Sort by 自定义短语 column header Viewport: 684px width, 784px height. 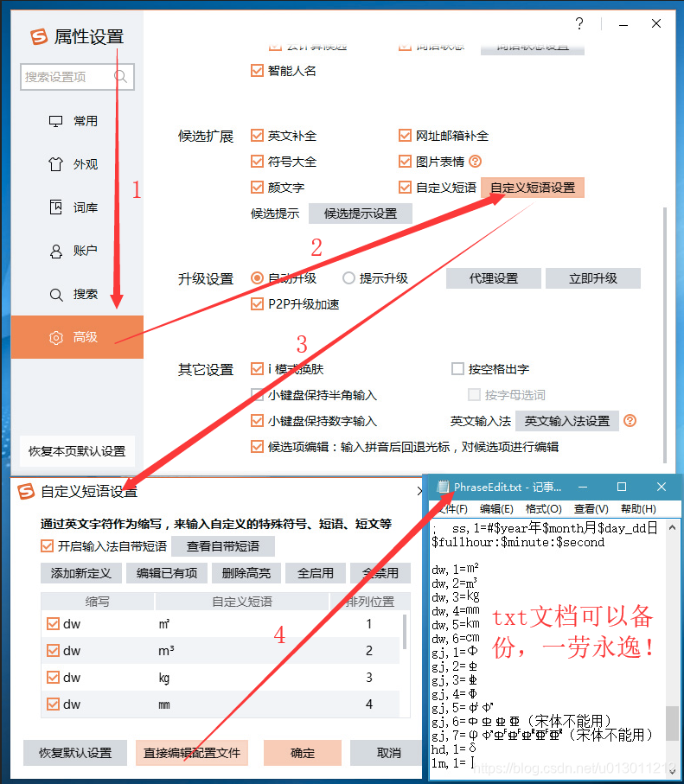click(x=242, y=601)
